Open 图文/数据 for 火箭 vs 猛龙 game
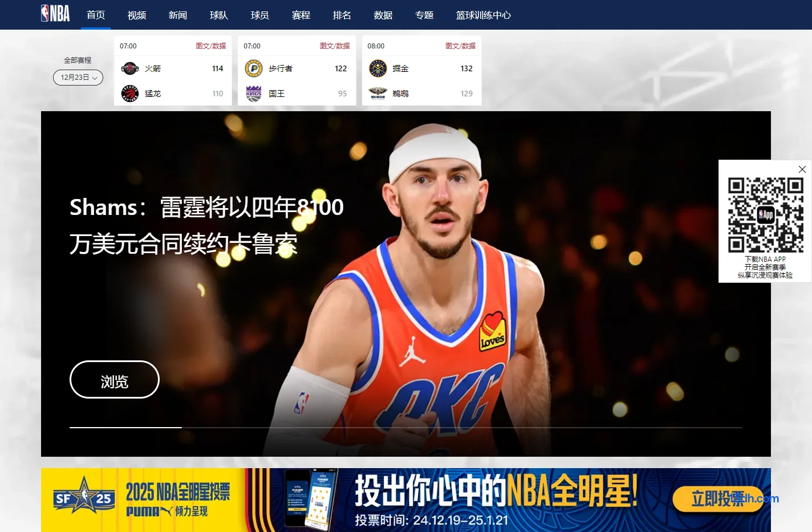Image resolution: width=812 pixels, height=532 pixels. pyautogui.click(x=211, y=46)
